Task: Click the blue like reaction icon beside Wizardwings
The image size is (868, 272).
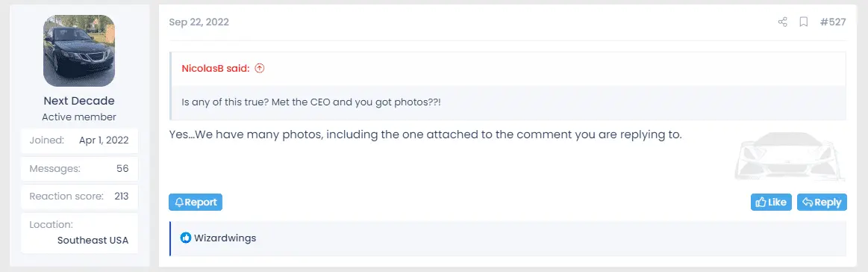Action: (186, 238)
